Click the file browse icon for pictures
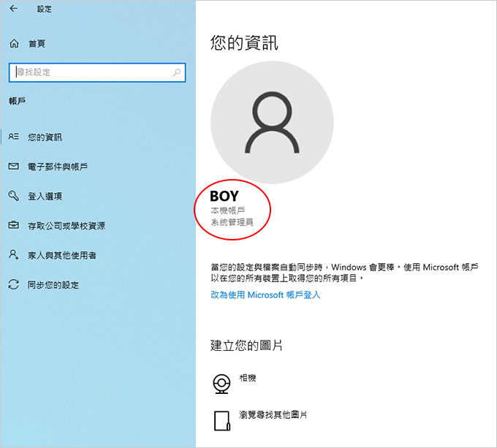 point(222,421)
